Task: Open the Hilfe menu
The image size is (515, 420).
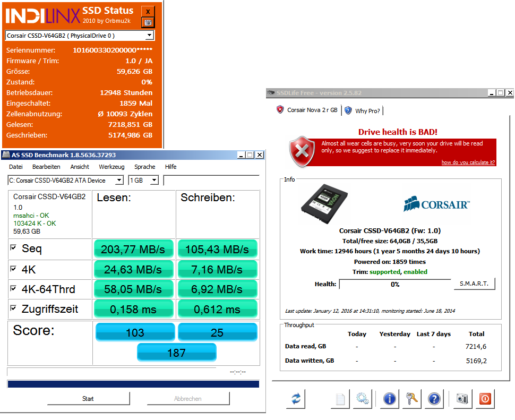Action: click(171, 167)
